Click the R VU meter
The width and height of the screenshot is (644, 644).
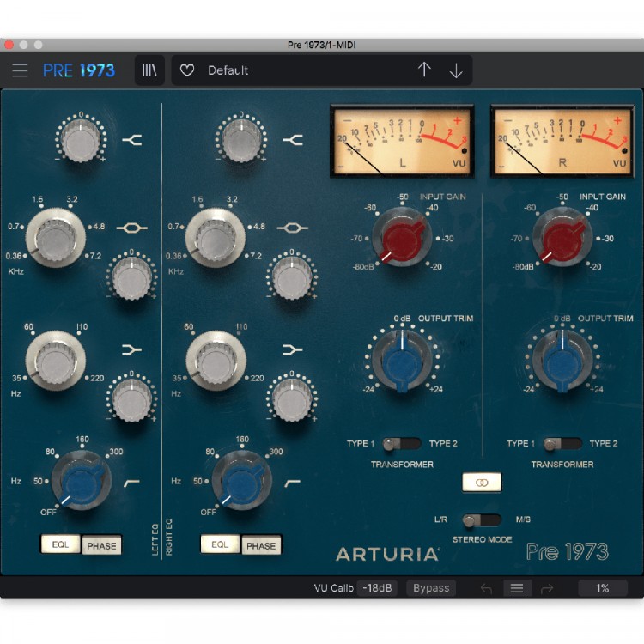(562, 141)
